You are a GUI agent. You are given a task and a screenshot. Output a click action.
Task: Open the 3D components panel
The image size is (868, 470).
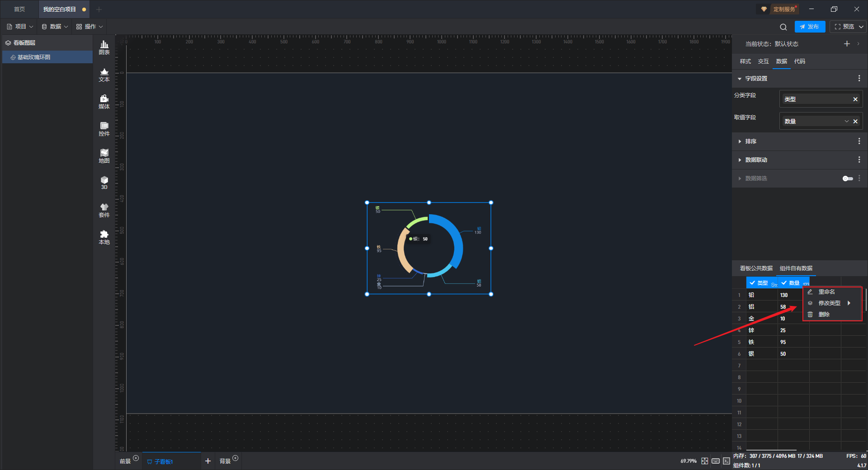click(x=104, y=183)
